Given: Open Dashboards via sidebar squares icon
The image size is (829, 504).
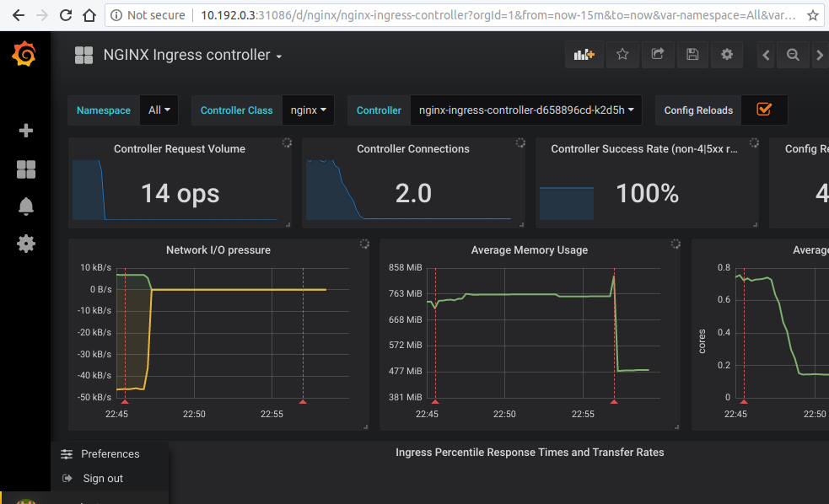Looking at the screenshot, I should (x=25, y=169).
